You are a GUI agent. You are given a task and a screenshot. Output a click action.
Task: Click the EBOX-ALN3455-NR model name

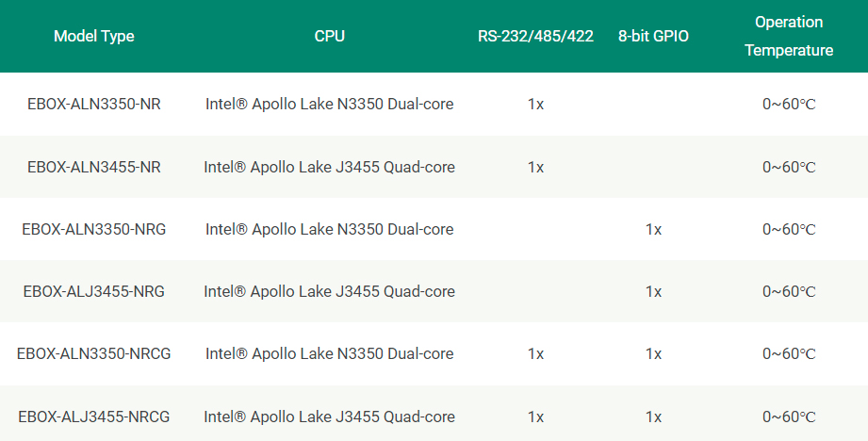point(94,167)
